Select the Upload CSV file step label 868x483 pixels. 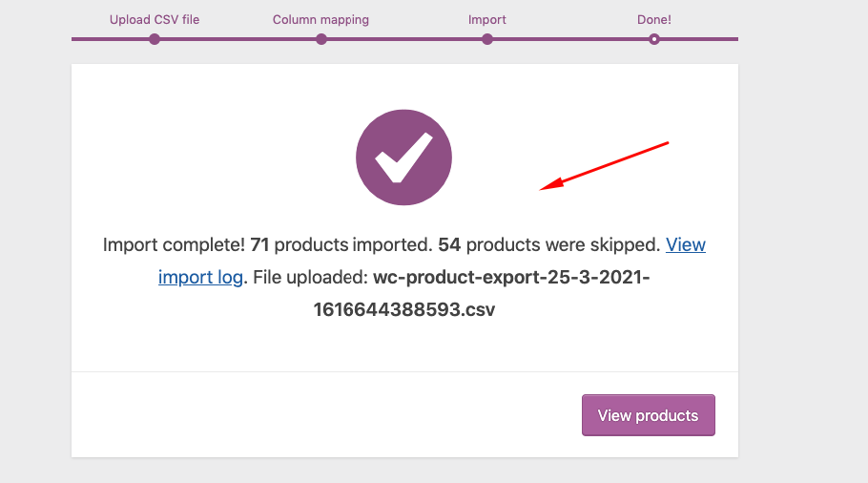pos(155,19)
